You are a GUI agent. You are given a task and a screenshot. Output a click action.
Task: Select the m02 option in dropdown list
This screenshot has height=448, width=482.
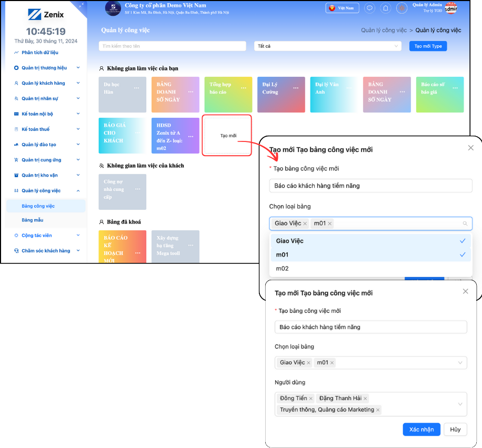tap(283, 268)
